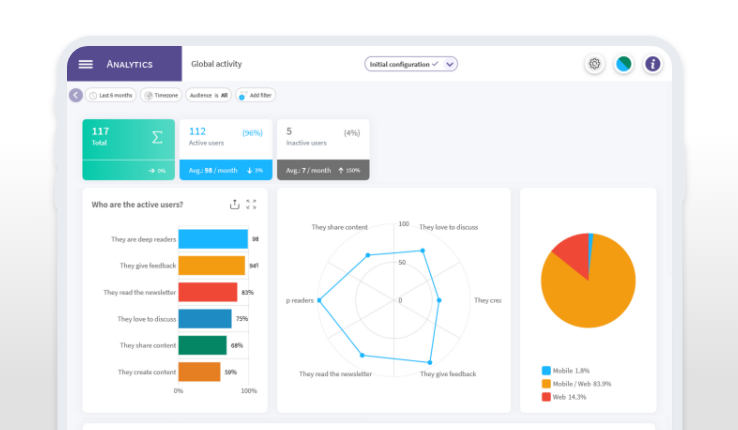Click the Add filter button
The width and height of the screenshot is (738, 430).
(x=256, y=95)
